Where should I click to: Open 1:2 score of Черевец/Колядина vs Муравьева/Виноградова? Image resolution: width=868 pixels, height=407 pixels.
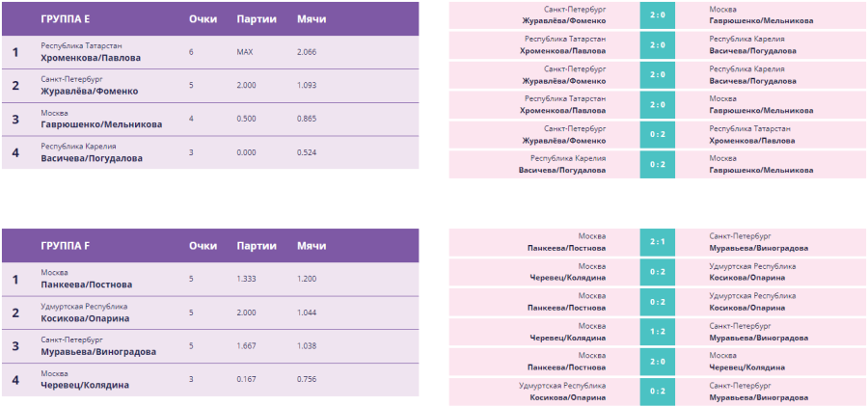coord(659,332)
